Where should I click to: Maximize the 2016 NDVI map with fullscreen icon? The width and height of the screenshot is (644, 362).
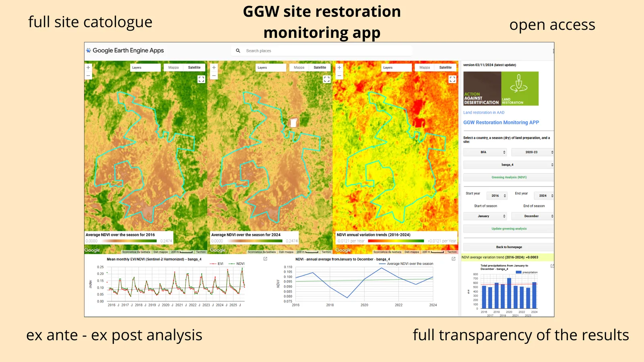(x=201, y=79)
